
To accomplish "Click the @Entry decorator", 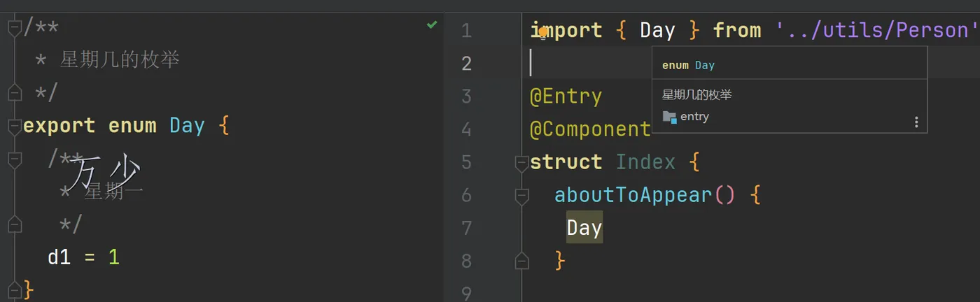I will point(566,96).
